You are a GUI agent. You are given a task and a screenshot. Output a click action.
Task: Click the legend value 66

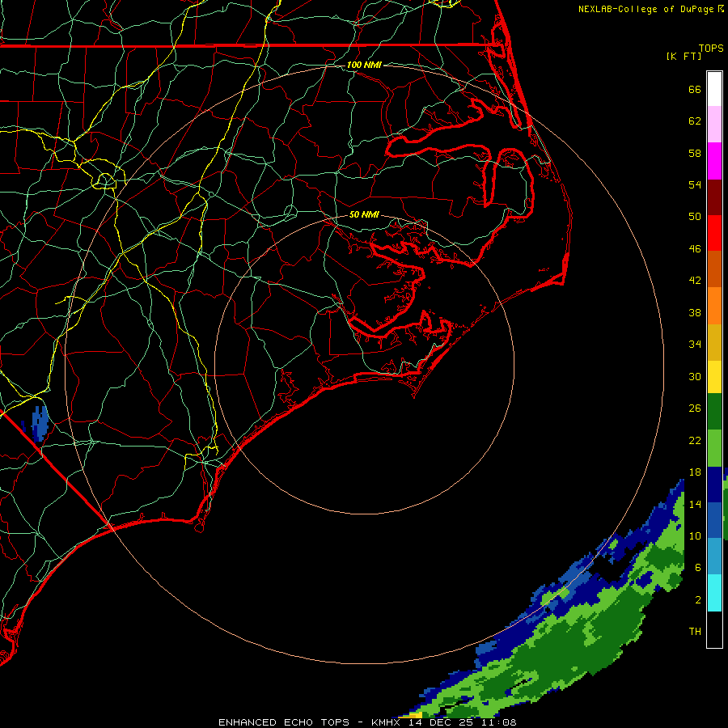pos(695,89)
